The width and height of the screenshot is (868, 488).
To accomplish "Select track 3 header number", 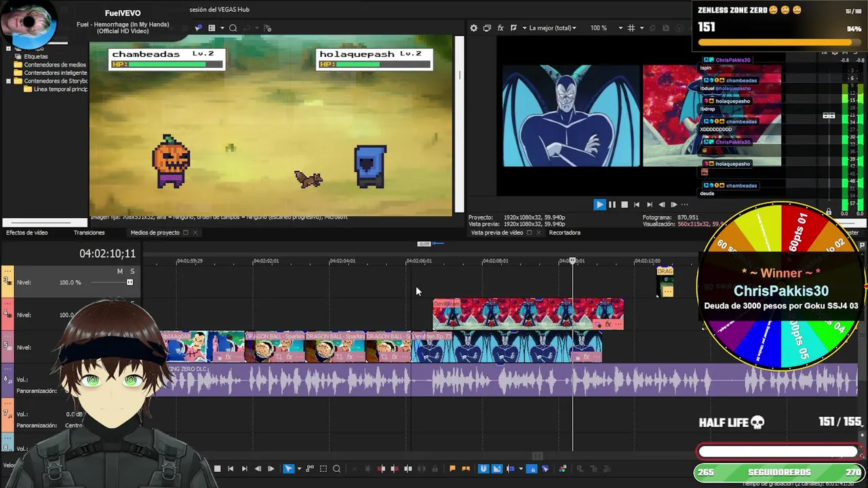I will (x=7, y=280).
